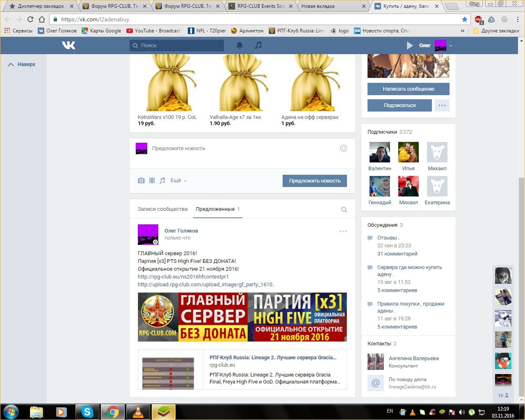Open the three-dot menu on Олег Голяков's post
This screenshot has height=420, width=525.
[343, 231]
